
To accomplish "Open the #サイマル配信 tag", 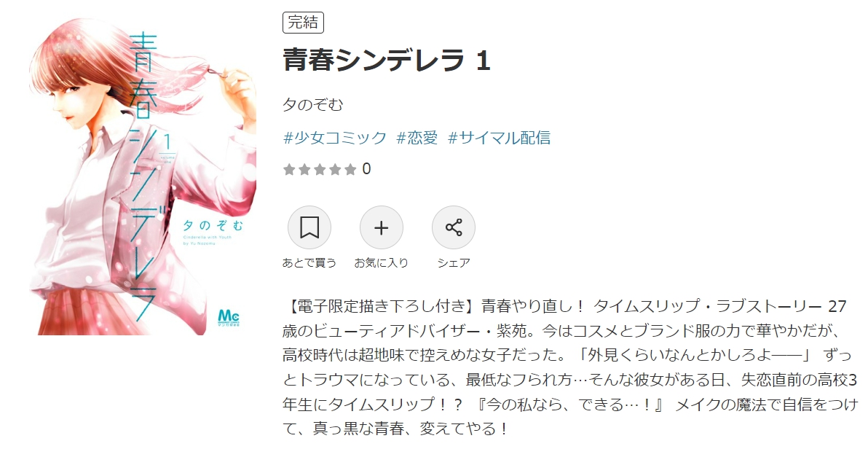I will [500, 138].
